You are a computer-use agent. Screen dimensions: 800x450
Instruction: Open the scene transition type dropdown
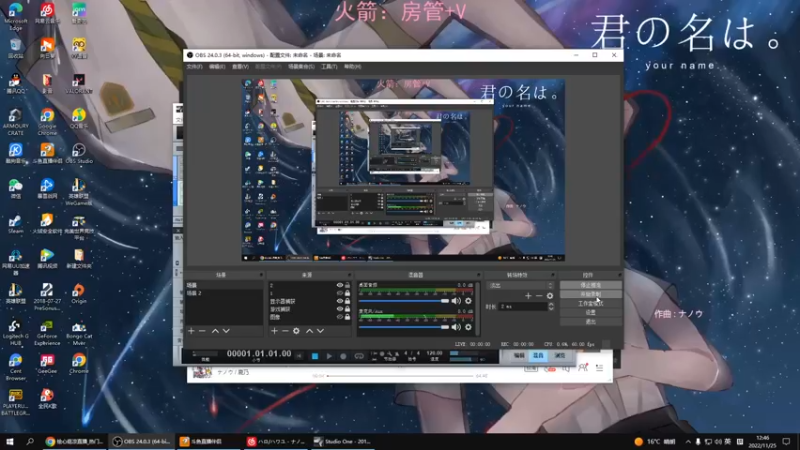click(520, 286)
